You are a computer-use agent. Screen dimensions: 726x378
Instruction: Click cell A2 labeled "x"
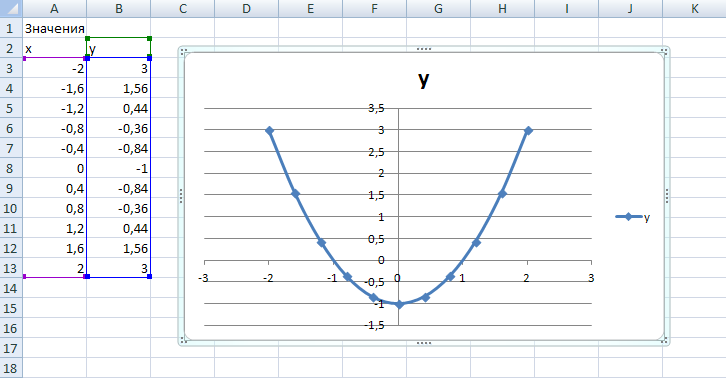55,48
